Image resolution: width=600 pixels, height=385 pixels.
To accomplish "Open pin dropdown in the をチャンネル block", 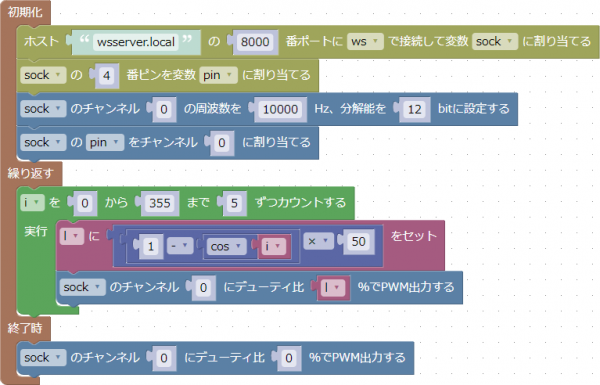I will 105,142.
